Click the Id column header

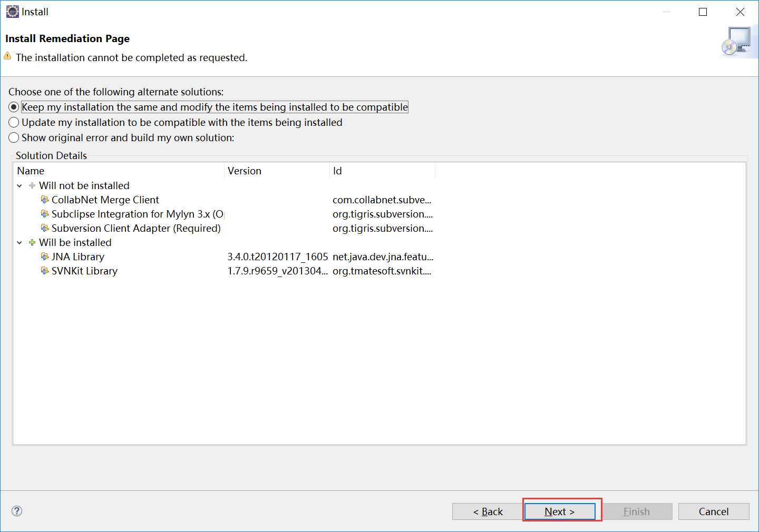(383, 171)
